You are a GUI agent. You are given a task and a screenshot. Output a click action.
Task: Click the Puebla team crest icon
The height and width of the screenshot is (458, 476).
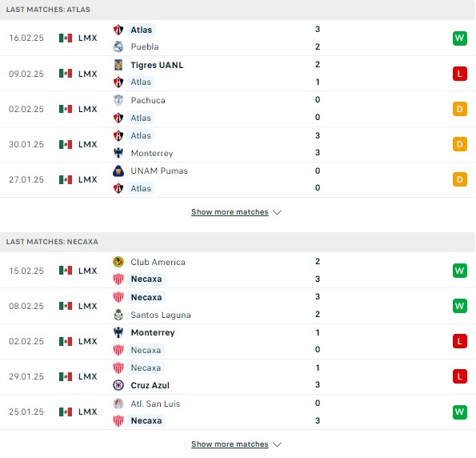point(118,46)
